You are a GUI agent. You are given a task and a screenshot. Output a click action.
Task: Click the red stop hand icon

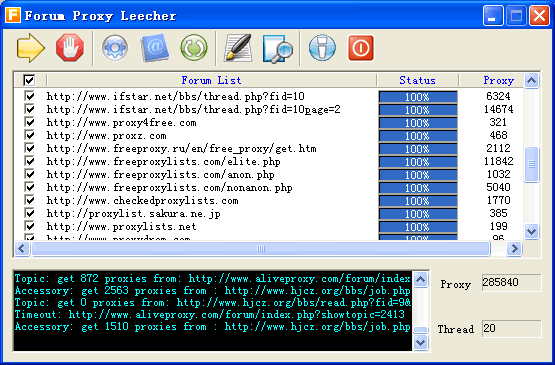tap(70, 48)
